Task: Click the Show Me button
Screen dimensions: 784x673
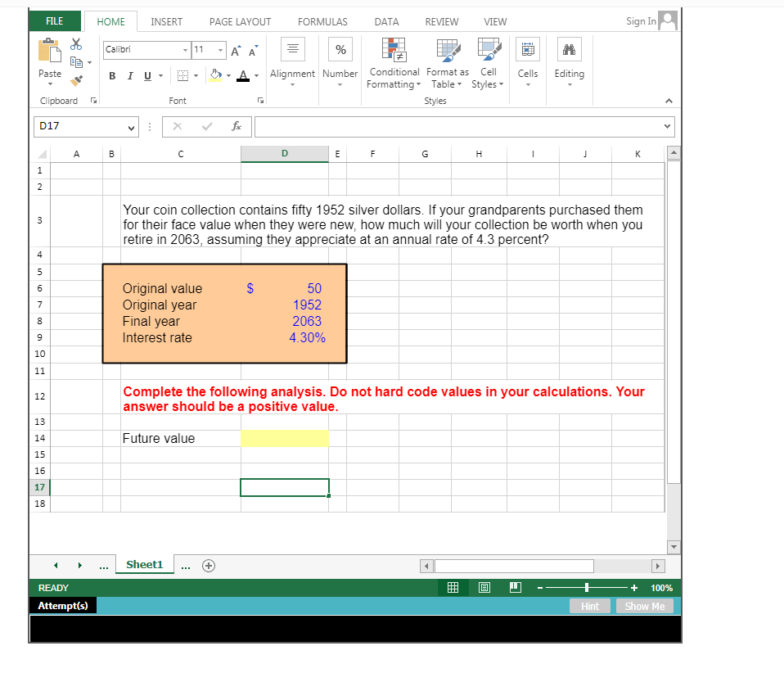Action: coord(645,606)
